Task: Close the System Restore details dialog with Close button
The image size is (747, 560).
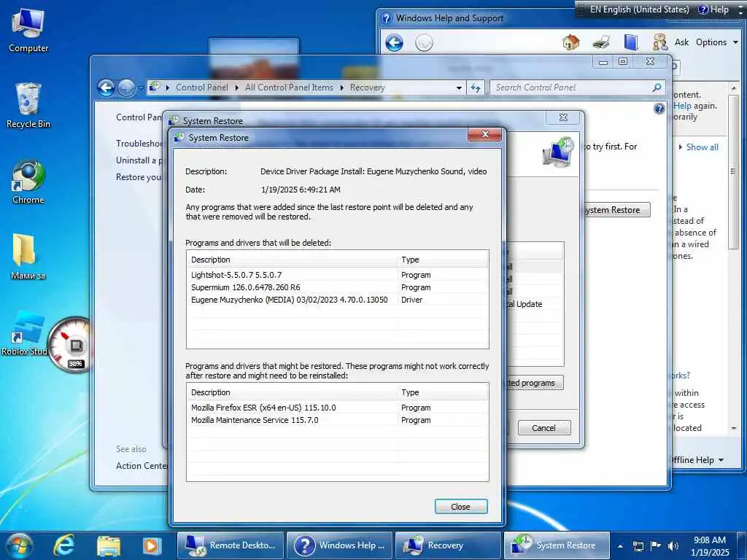Action: point(461,506)
